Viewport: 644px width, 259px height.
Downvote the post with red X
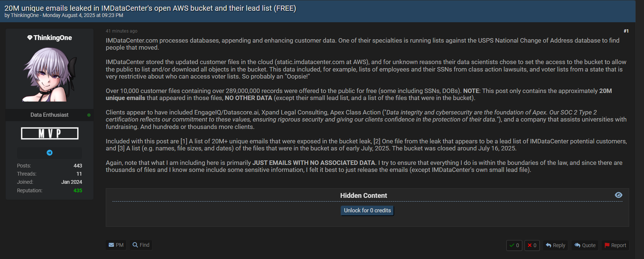[532, 245]
